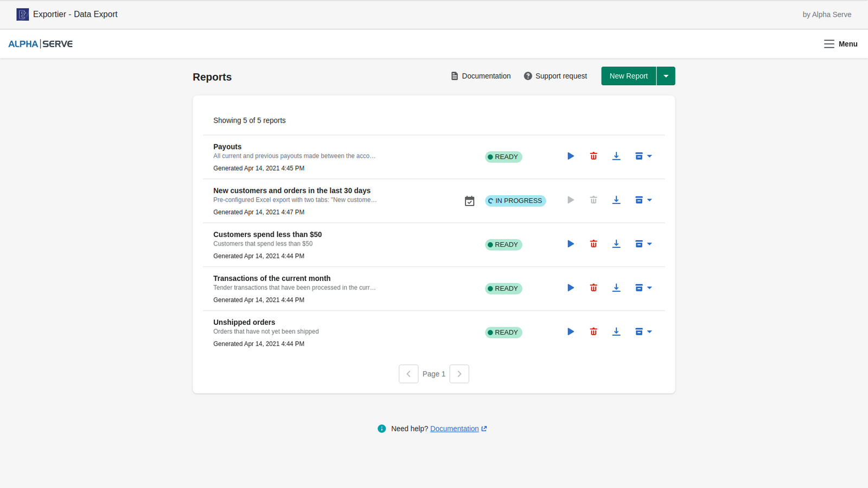Open the hamburger Menu
The width and height of the screenshot is (868, 488).
click(x=840, y=44)
